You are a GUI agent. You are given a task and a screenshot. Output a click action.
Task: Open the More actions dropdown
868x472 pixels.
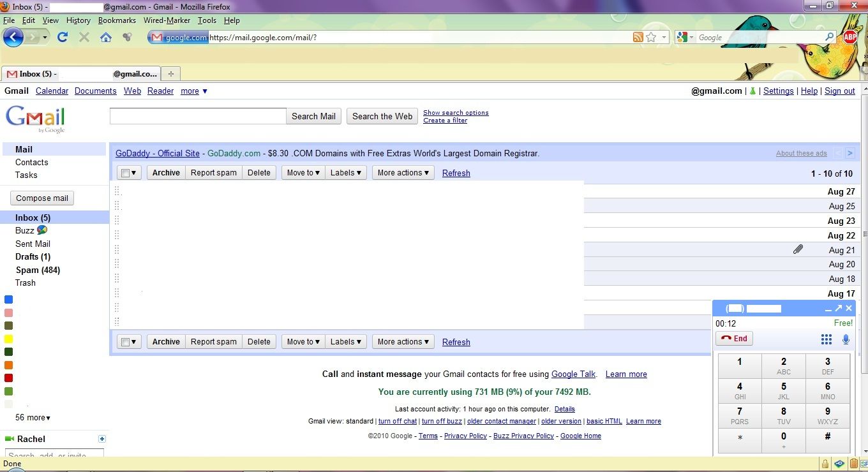click(x=403, y=172)
